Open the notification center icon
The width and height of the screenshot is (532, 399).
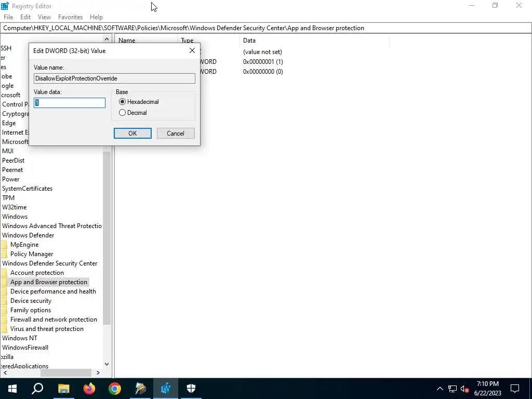[x=515, y=389]
